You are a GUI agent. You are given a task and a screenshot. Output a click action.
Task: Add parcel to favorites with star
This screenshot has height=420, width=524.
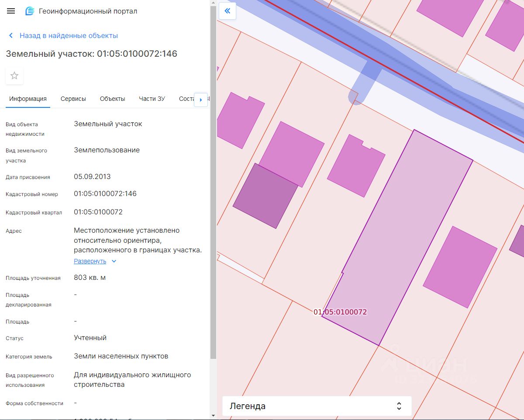[14, 76]
